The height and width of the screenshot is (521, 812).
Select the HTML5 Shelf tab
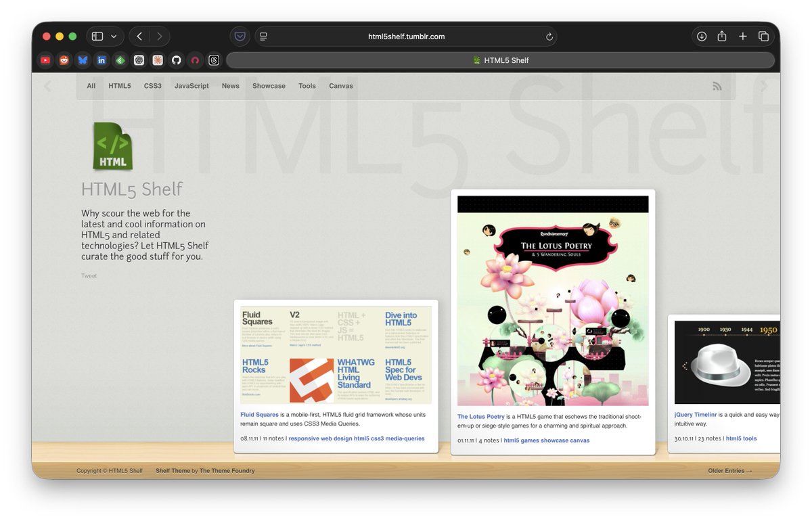(501, 60)
